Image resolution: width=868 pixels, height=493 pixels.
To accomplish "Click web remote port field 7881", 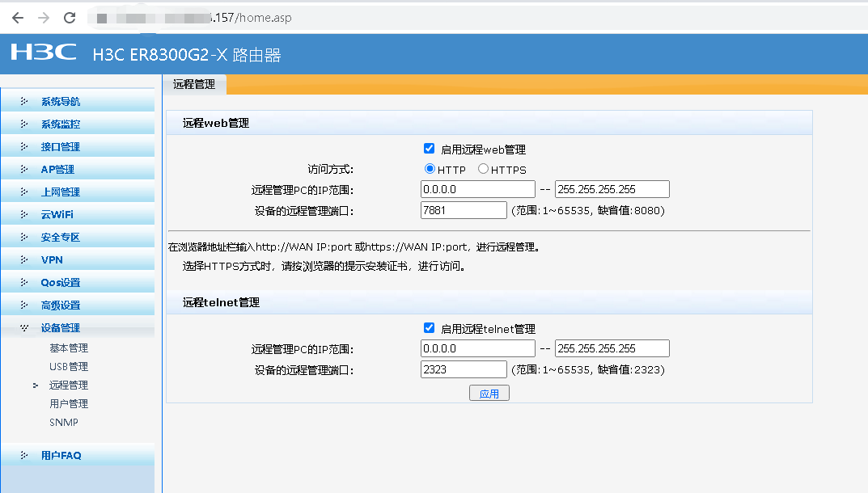I will click(464, 210).
